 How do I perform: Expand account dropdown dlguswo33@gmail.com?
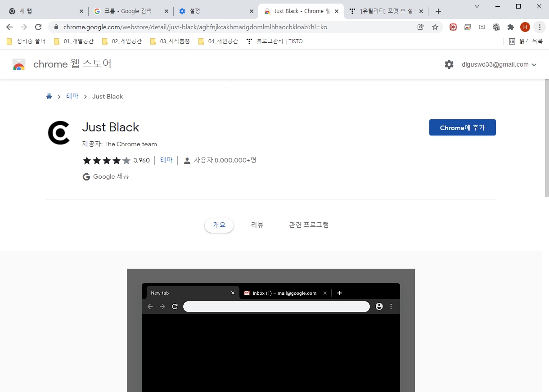(x=534, y=65)
